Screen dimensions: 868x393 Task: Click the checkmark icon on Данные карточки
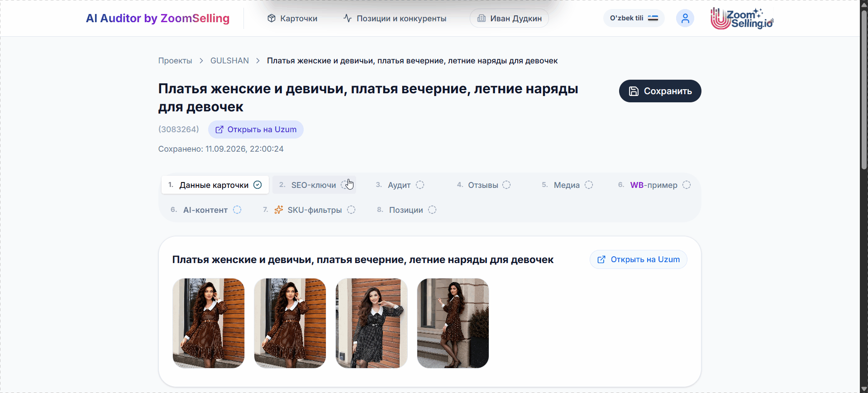pos(258,185)
